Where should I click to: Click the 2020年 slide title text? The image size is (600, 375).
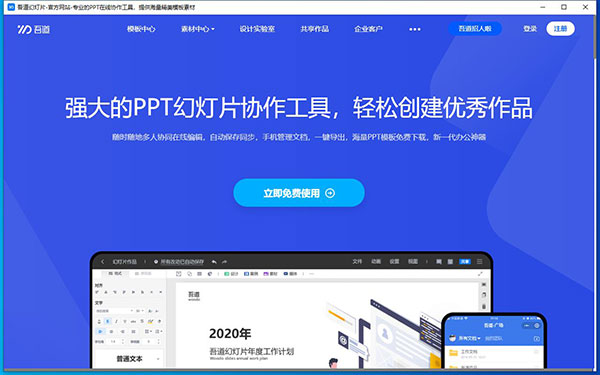[230, 333]
